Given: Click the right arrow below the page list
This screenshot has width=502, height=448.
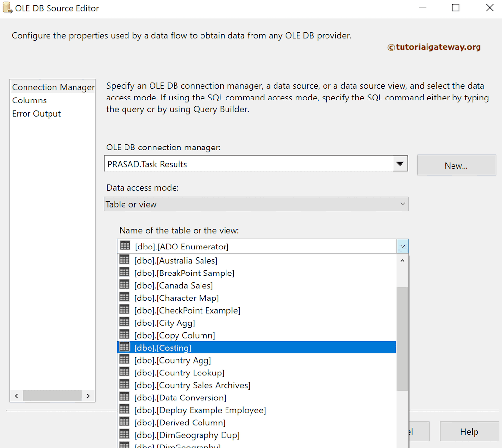Looking at the screenshot, I should 89,395.
